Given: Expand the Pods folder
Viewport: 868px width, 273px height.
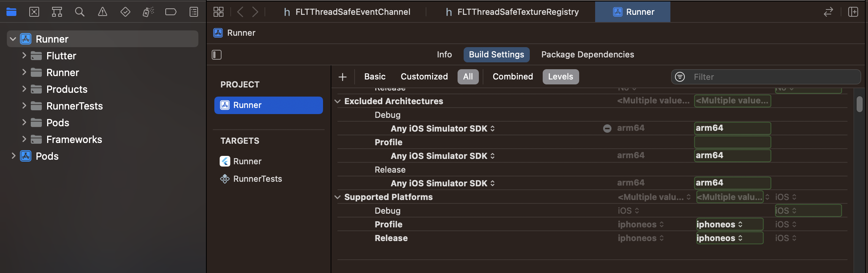Looking at the screenshot, I should [x=24, y=122].
